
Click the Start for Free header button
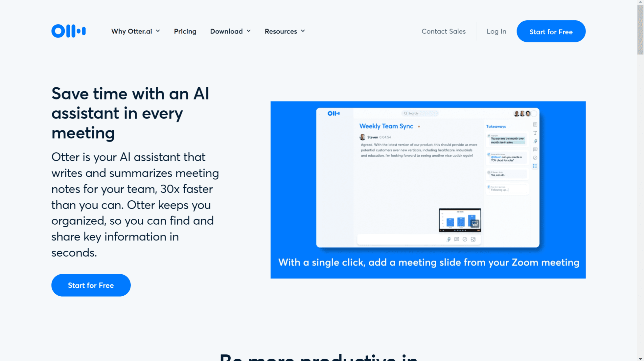pos(551,31)
